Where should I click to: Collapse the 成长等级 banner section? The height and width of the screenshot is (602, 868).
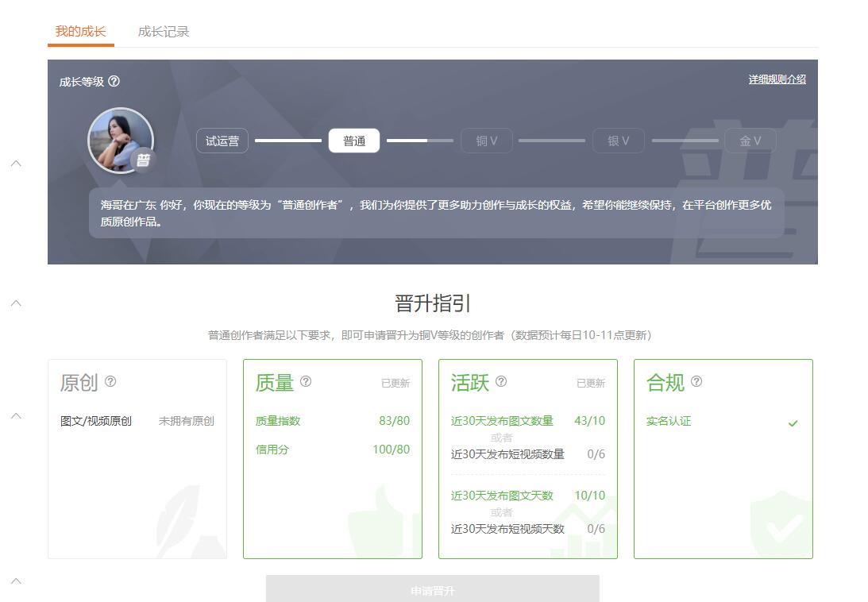(16, 163)
